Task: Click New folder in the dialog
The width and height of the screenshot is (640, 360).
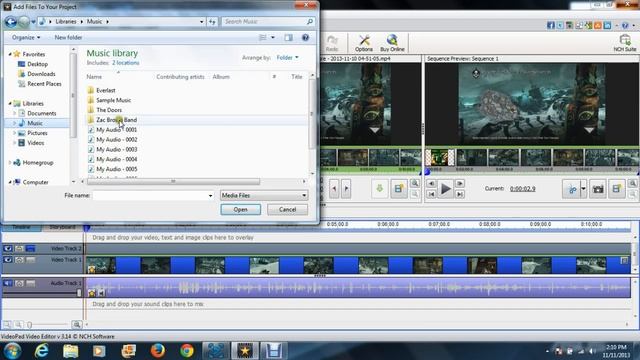Action: [x=68, y=38]
